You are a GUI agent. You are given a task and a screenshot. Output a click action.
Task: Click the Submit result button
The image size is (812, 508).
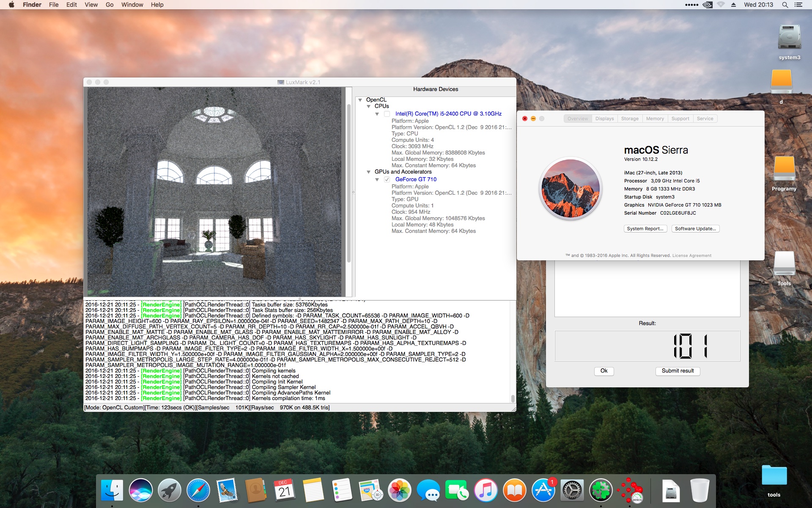678,371
